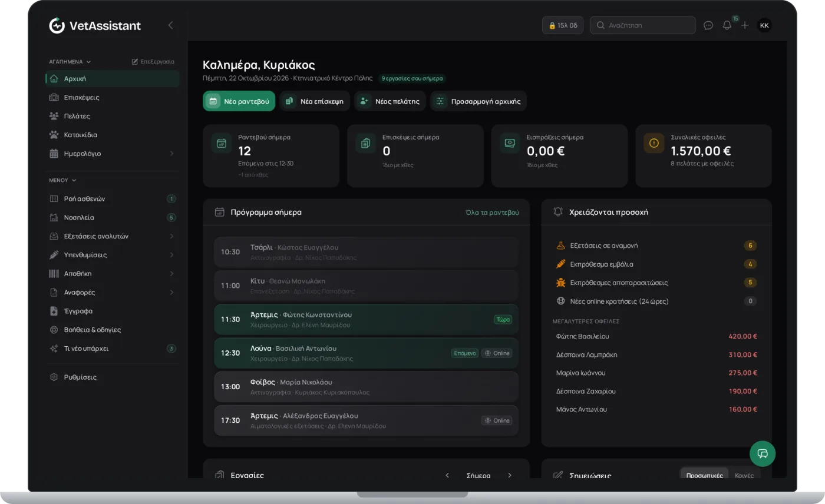This screenshot has height=504, width=825.
Task: Click the plus icon in top bar
Action: tap(745, 25)
